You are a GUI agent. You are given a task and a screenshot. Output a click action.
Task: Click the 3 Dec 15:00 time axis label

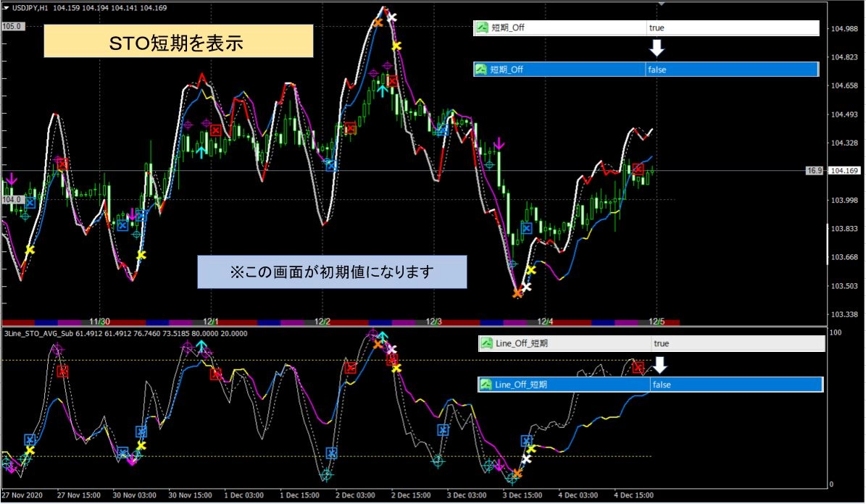[x=522, y=495]
